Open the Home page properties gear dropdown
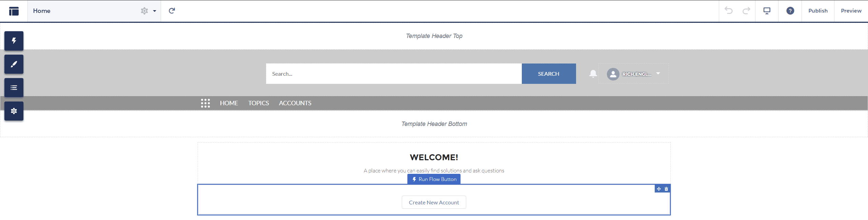868x220 pixels. click(x=148, y=11)
